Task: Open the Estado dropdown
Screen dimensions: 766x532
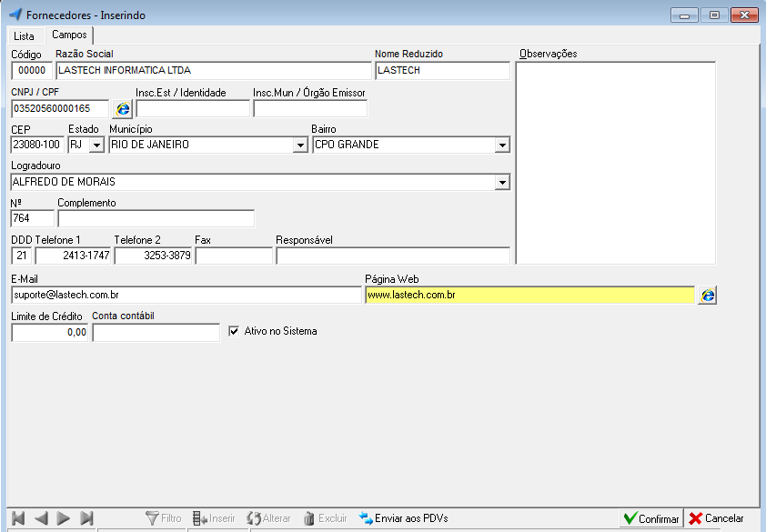Action: tap(97, 146)
